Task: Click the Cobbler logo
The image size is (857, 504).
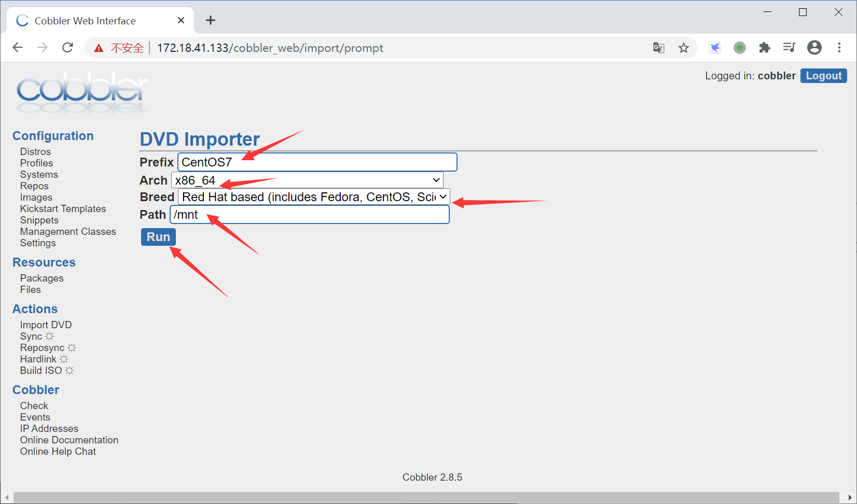Action: [x=82, y=92]
